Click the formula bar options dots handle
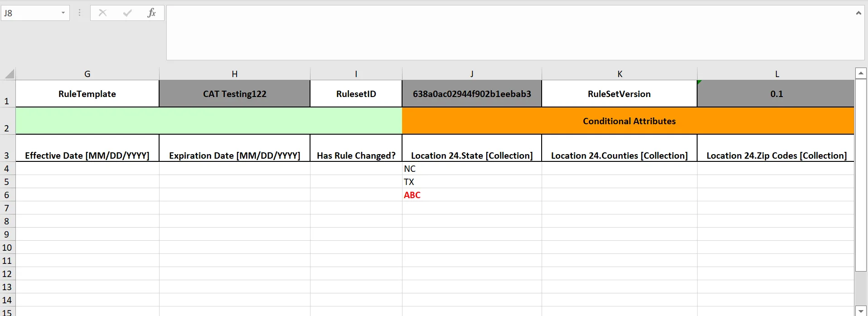 pos(80,13)
